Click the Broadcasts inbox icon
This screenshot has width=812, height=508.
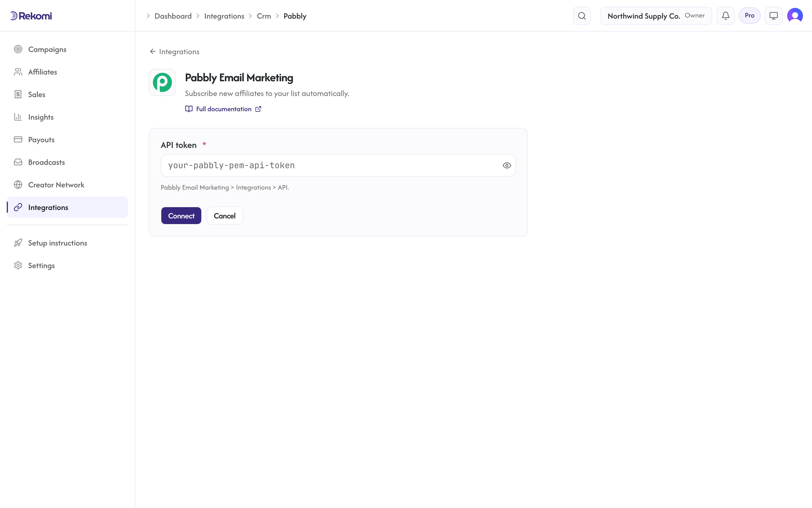click(18, 162)
